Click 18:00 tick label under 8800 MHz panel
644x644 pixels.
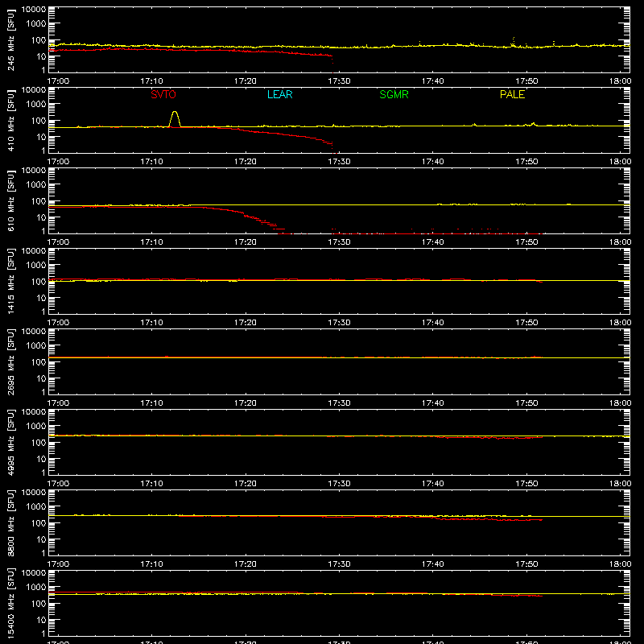[620, 564]
